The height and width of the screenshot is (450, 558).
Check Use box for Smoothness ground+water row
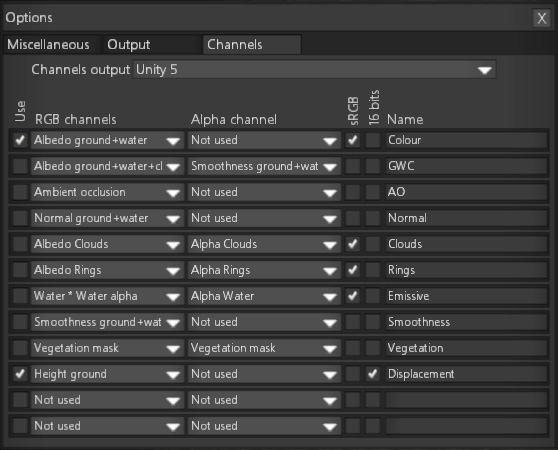pyautogui.click(x=20, y=322)
